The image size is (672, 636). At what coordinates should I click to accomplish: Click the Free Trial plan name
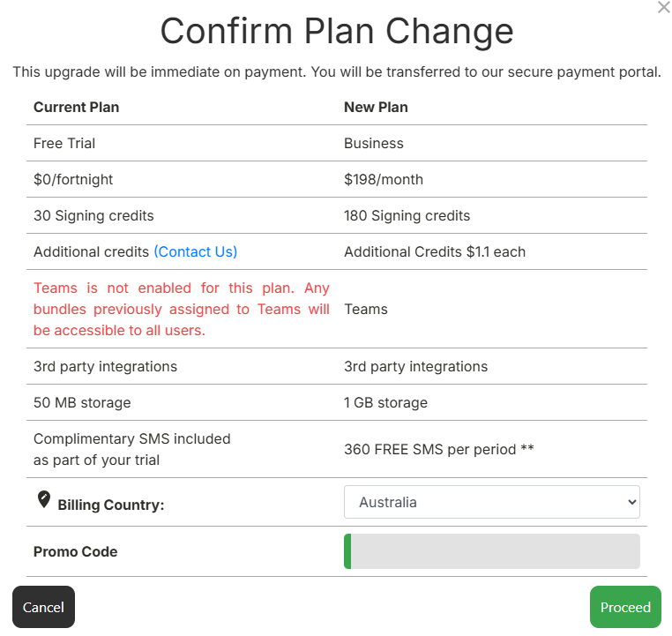click(64, 143)
